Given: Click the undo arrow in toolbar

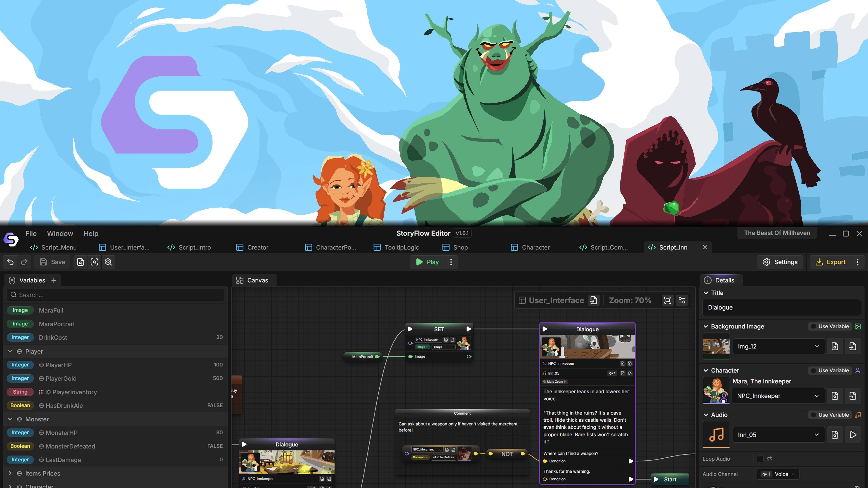Looking at the screenshot, I should 10,262.
